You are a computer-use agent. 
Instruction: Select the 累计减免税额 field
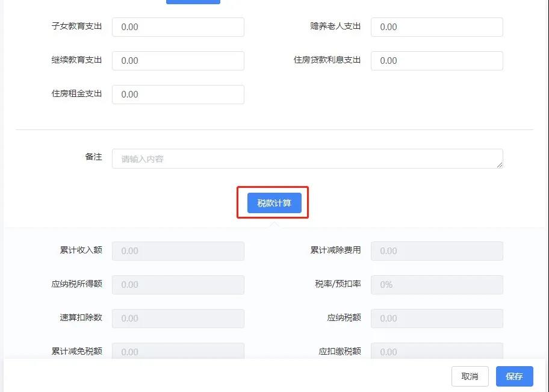[x=178, y=352]
